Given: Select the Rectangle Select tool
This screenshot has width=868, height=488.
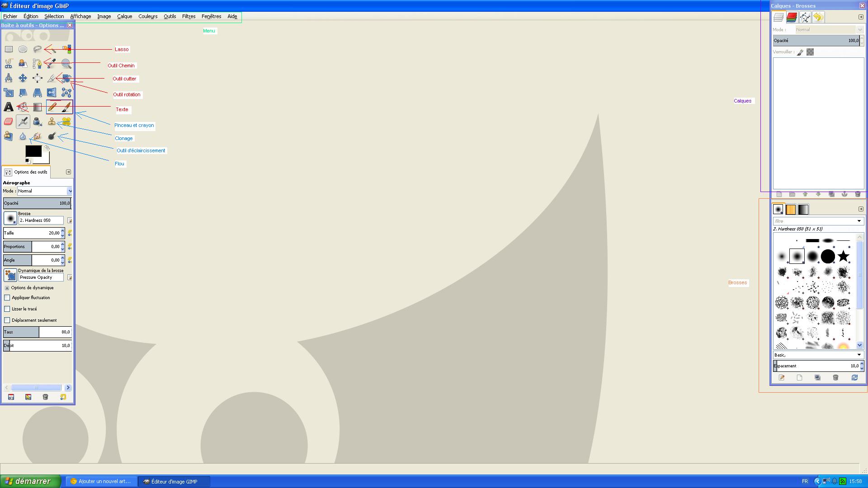Looking at the screenshot, I should pyautogui.click(x=9, y=49).
